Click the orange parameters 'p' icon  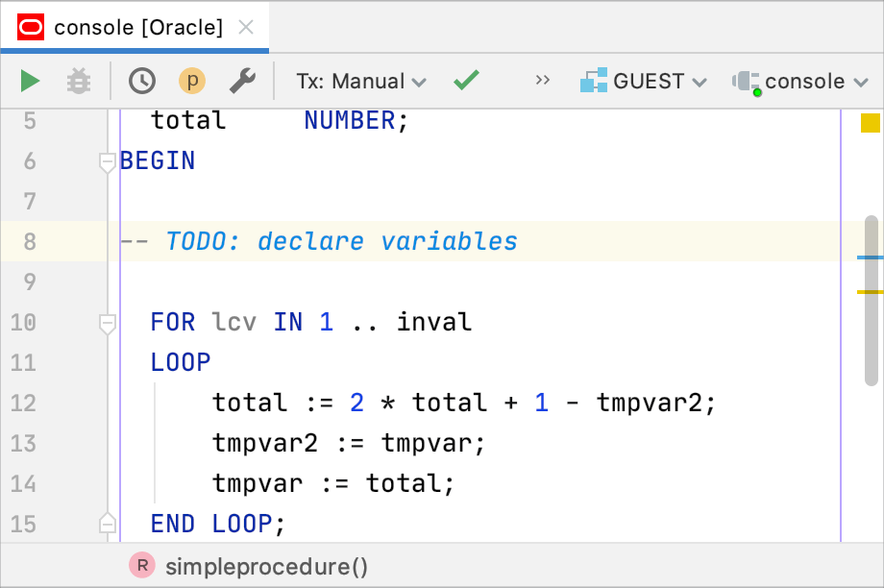[192, 82]
